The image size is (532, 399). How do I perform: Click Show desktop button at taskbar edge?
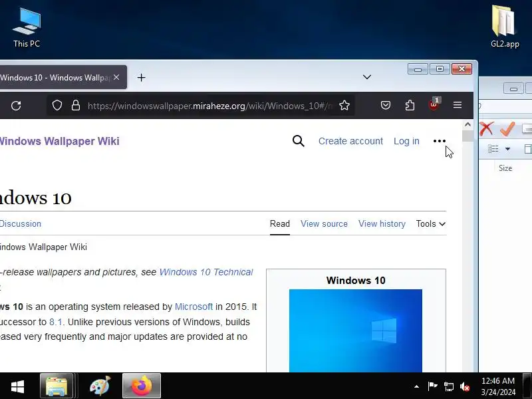pos(527,386)
